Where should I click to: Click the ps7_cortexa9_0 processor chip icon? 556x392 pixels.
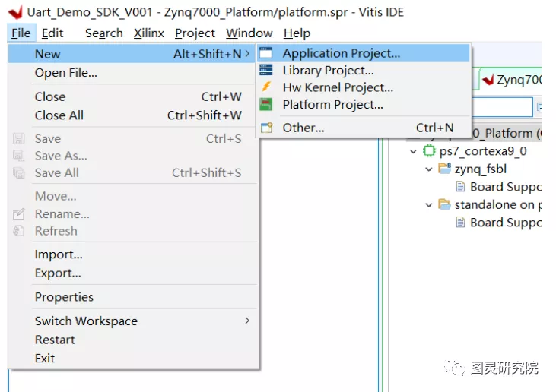tap(429, 151)
